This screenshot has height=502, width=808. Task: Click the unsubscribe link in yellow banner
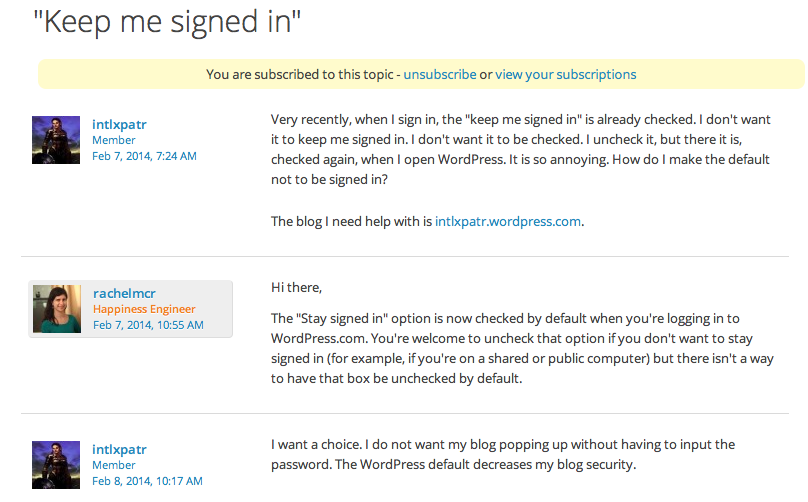point(439,74)
